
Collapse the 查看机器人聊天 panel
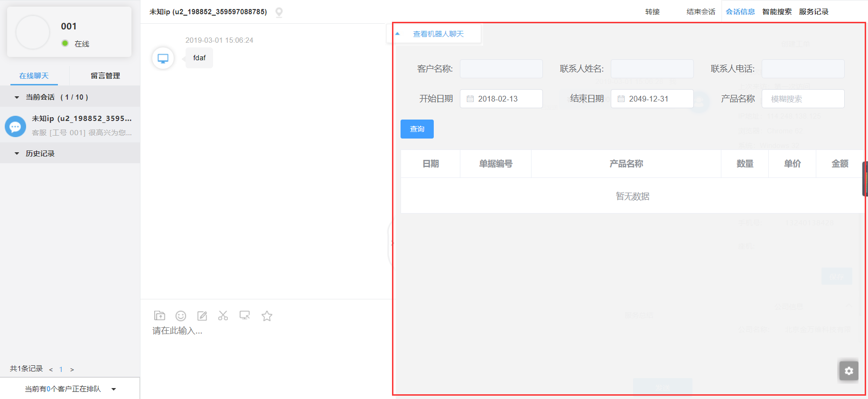click(398, 34)
